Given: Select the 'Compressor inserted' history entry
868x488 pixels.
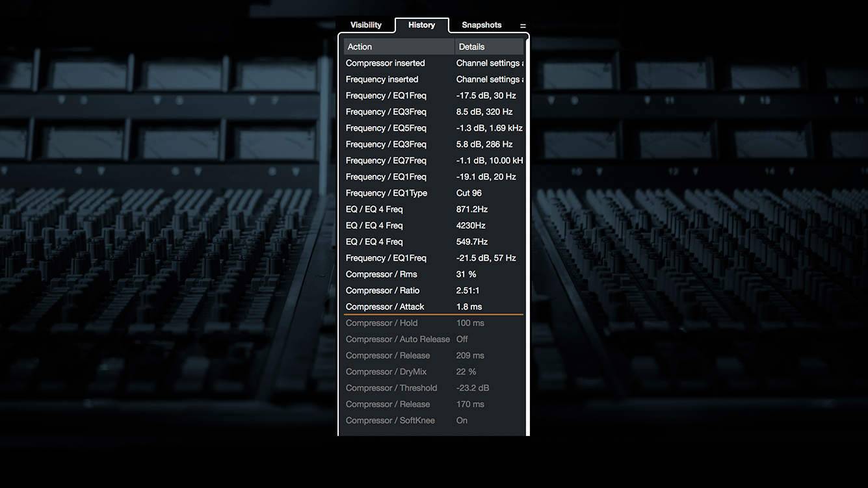Looking at the screenshot, I should coord(434,63).
